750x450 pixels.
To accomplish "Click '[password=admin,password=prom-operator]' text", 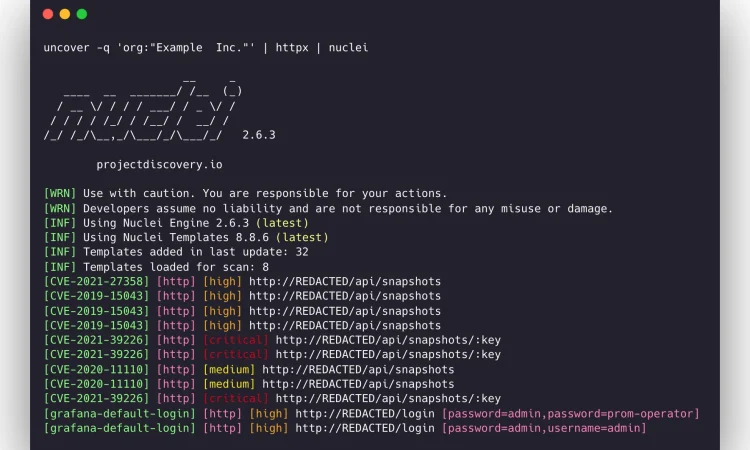I will point(571,414).
